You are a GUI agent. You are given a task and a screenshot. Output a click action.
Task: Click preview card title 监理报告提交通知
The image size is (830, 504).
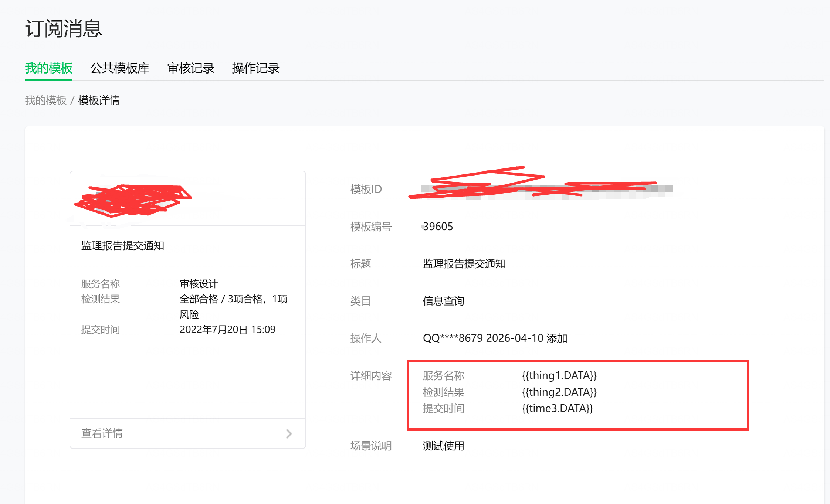[122, 246]
